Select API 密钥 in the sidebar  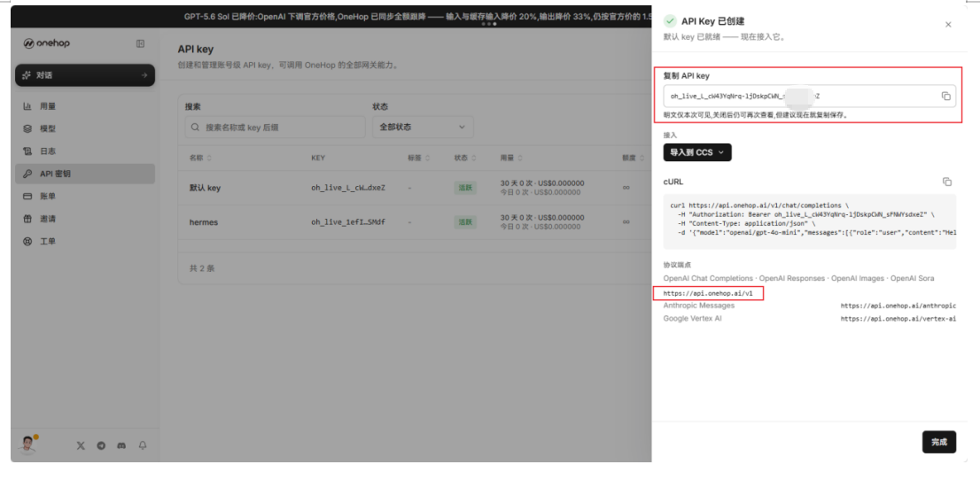(x=85, y=174)
